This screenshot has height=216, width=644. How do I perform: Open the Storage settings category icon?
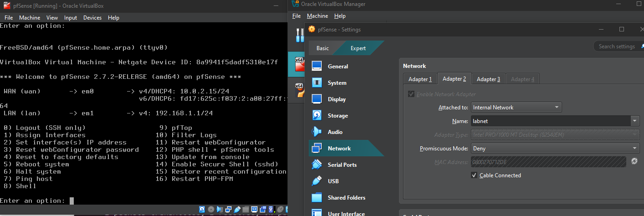317,115
